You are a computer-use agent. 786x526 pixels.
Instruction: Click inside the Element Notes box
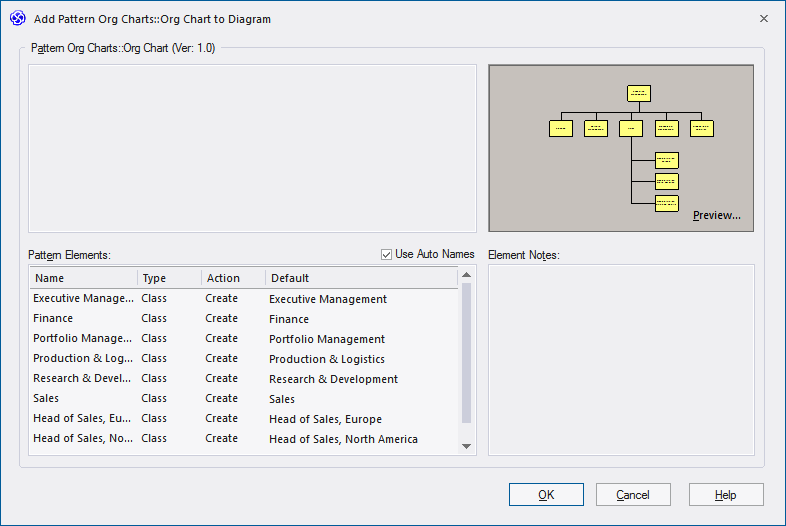coord(620,360)
